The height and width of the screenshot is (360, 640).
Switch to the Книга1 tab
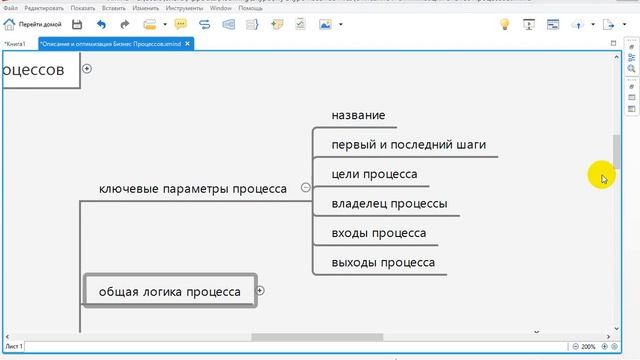(x=15, y=44)
